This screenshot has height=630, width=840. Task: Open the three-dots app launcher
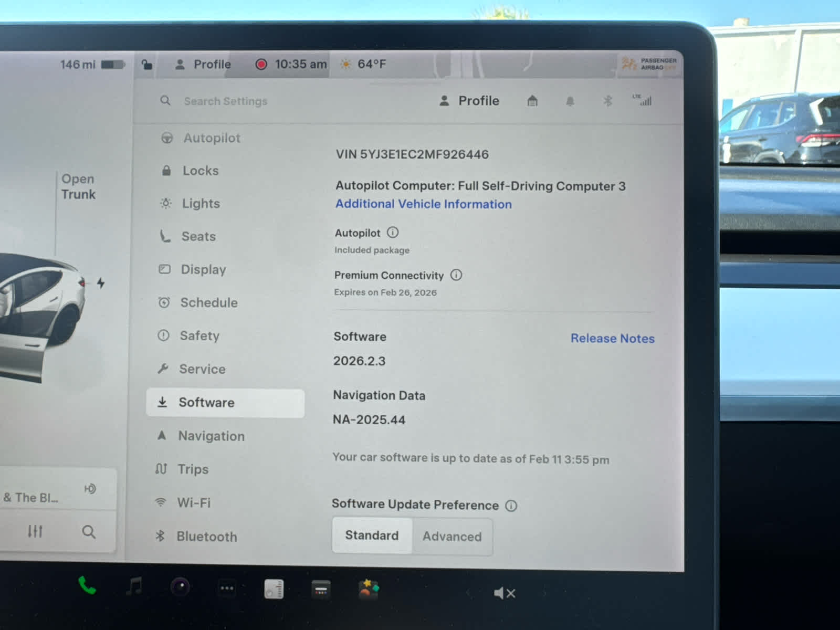point(227,588)
